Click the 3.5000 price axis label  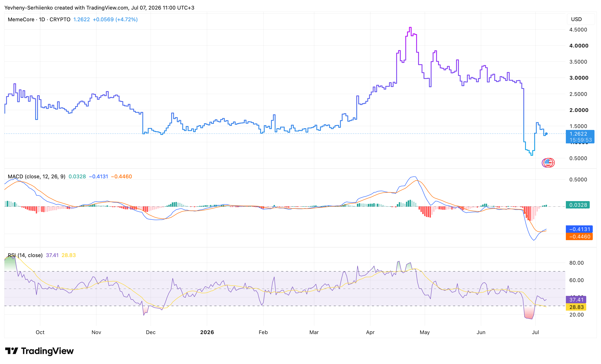click(x=578, y=62)
